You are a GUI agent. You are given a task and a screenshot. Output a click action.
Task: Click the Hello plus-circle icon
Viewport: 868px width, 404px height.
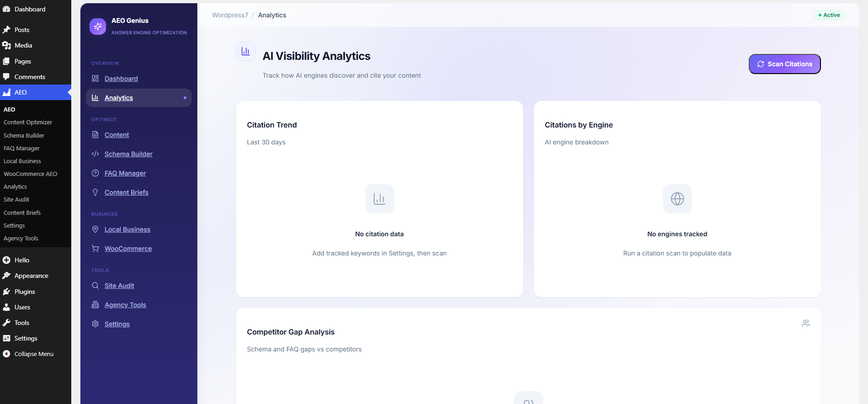coord(6,260)
